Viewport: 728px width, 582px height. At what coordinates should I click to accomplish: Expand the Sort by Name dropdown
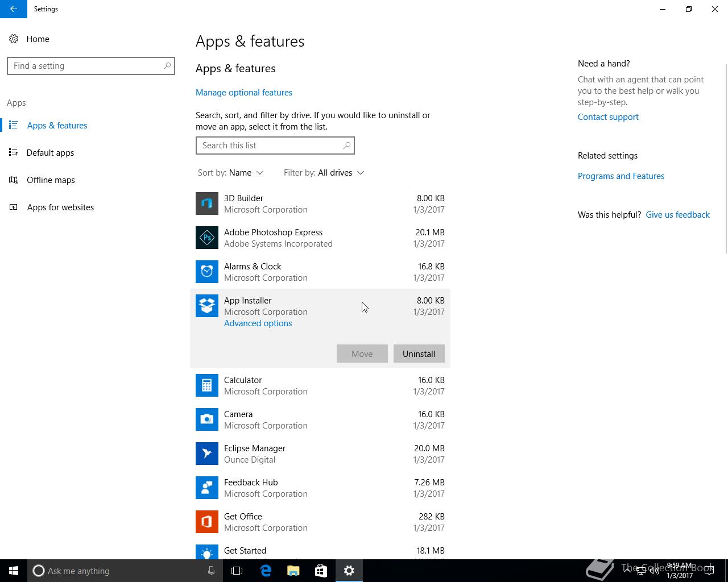point(230,173)
